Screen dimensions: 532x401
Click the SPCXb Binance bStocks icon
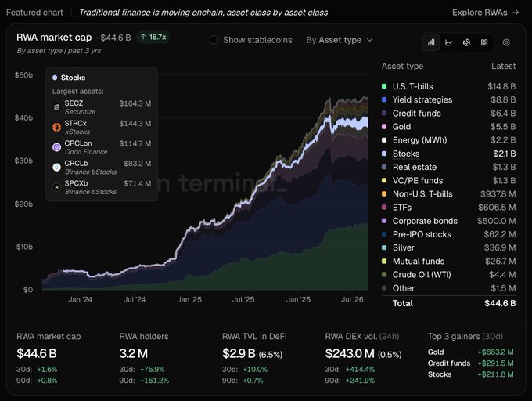[x=56, y=187]
